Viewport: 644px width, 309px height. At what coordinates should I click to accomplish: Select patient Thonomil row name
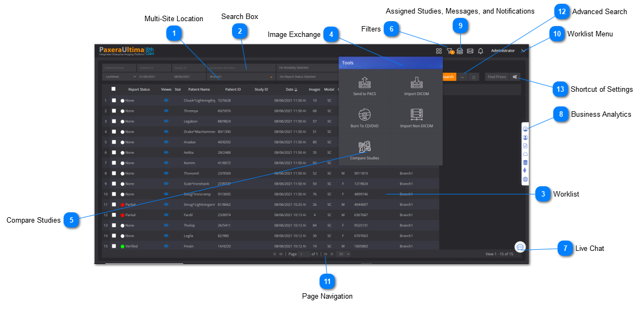point(192,173)
